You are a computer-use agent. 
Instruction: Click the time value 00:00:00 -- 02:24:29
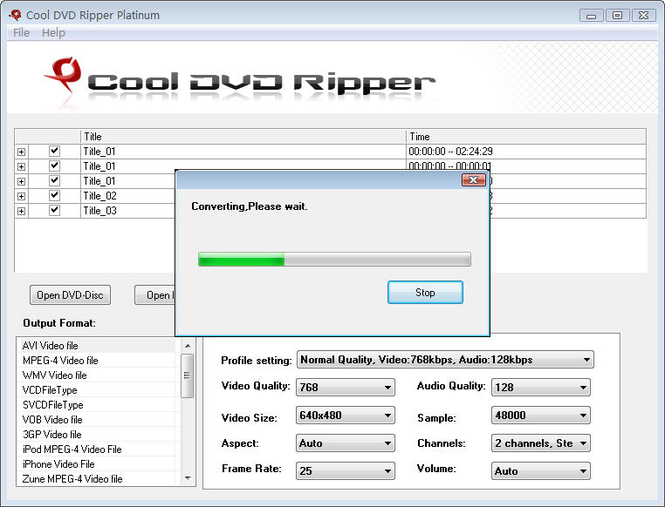[x=450, y=151]
